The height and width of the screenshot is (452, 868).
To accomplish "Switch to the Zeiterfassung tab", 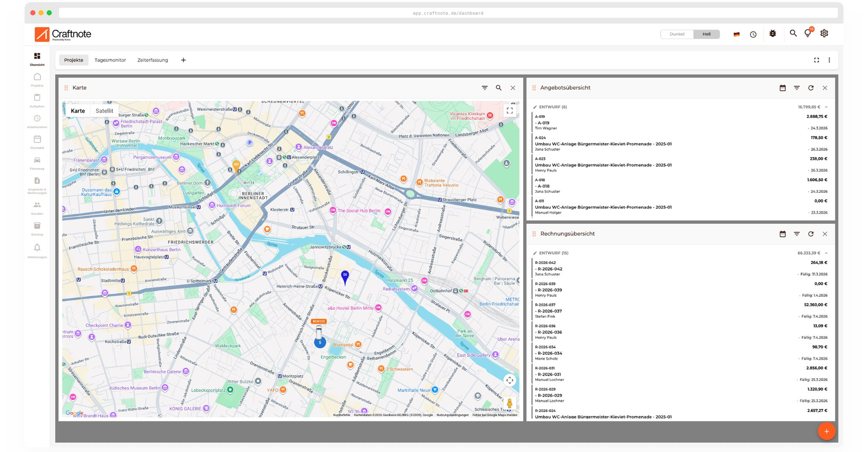I will pos(153,60).
